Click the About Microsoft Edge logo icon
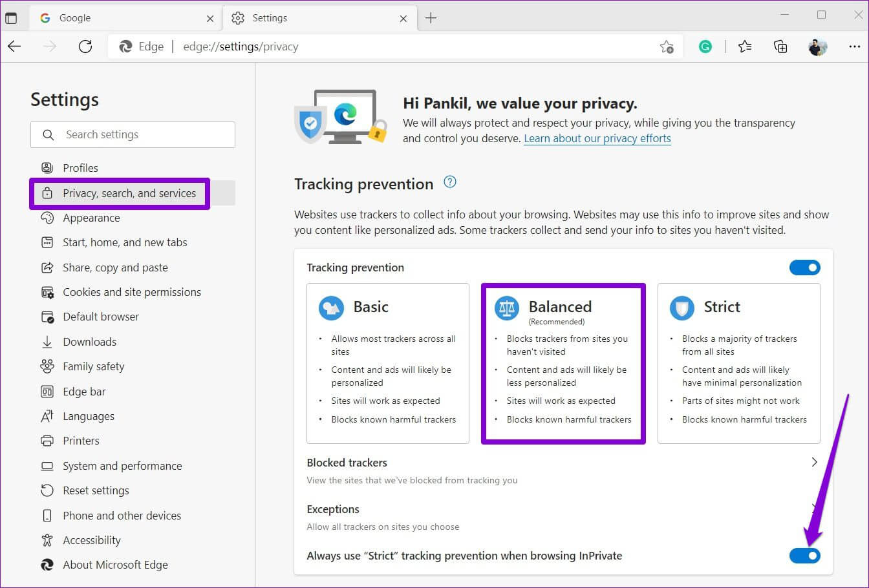The image size is (869, 588). pos(47,565)
